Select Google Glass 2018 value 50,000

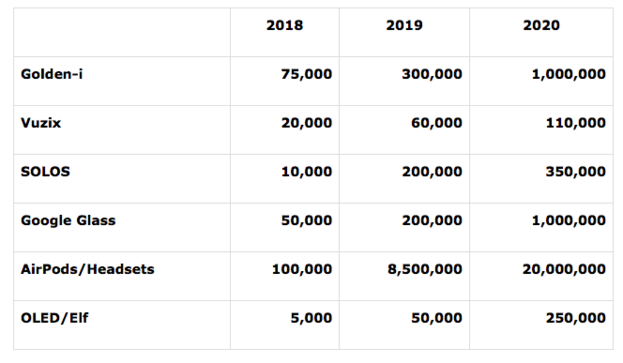coord(306,221)
